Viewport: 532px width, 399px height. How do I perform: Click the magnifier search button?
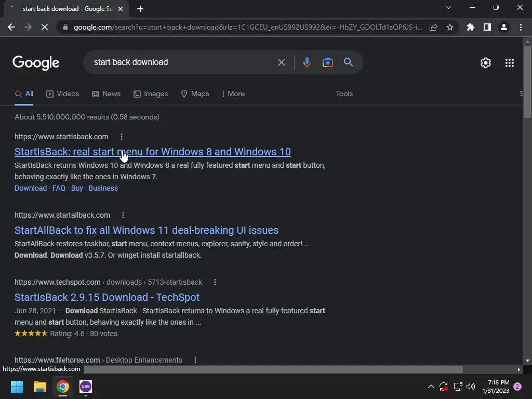(x=348, y=62)
